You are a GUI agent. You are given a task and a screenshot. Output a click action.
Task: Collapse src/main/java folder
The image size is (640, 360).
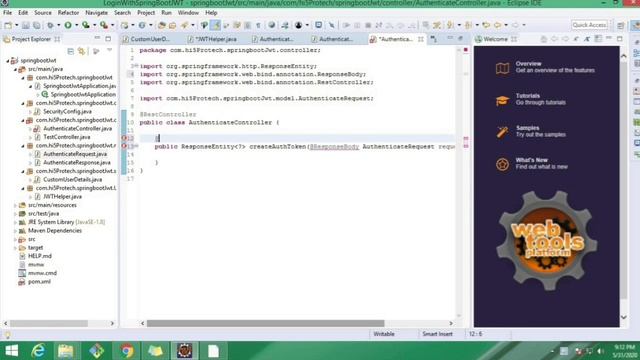point(15,69)
